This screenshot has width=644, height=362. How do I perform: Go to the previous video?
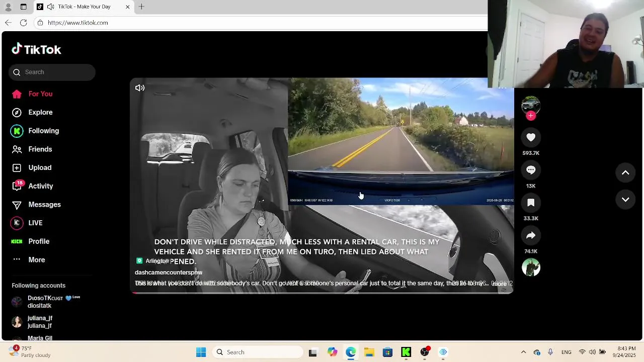click(x=625, y=172)
